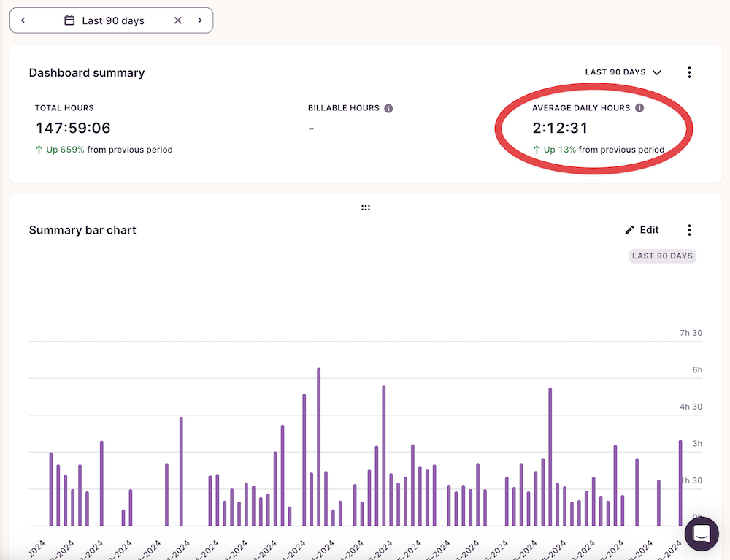Select the tallest bar in the chart
730x560 pixels.
pyautogui.click(x=318, y=445)
